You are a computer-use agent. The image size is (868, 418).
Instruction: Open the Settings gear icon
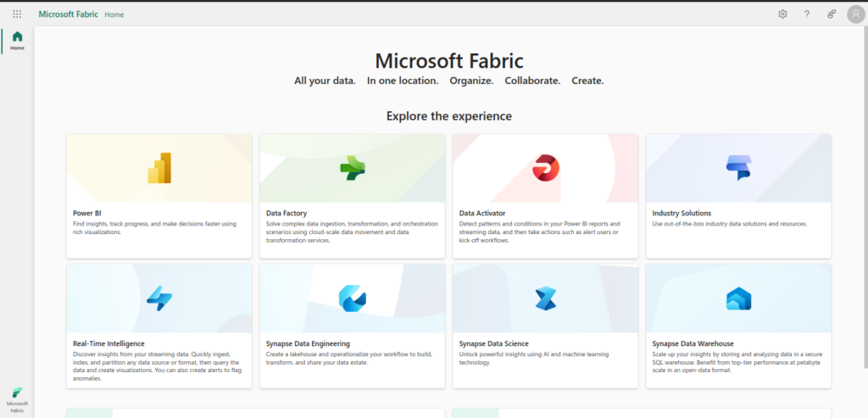tap(782, 14)
